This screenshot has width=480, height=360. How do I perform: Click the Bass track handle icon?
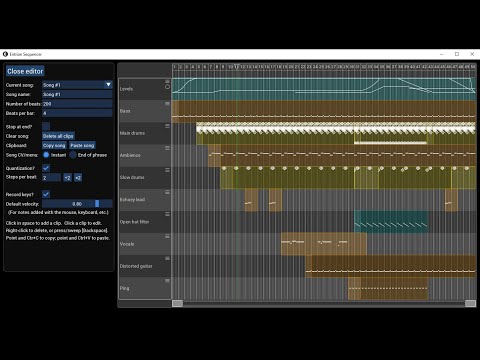point(167,104)
